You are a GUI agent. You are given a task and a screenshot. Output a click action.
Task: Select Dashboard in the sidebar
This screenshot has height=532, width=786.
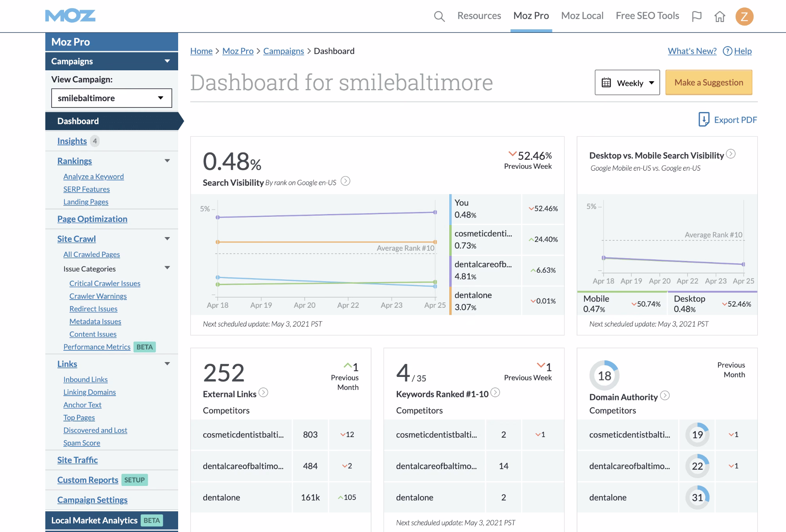(112, 121)
